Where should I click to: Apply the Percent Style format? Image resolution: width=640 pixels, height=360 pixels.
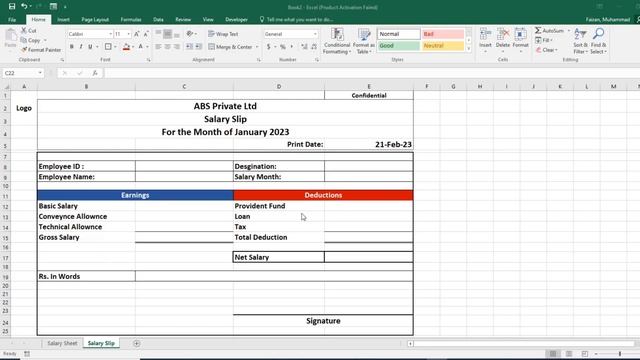(282, 47)
